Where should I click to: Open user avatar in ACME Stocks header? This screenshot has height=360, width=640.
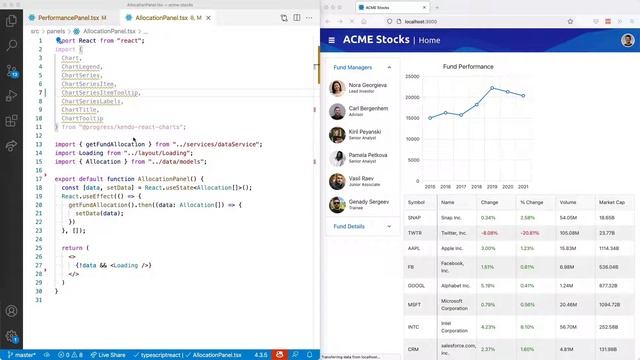click(x=627, y=40)
